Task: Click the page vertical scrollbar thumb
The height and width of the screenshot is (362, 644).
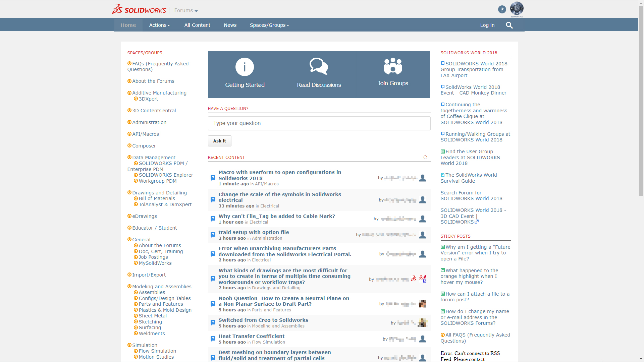Action: [641, 101]
